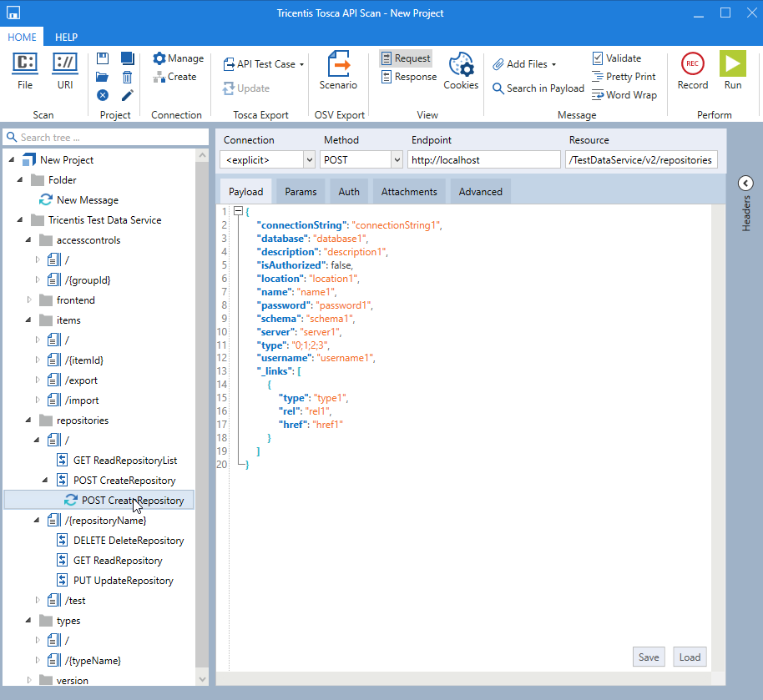This screenshot has height=700, width=763.
Task: Click the Load button below payload
Action: [690, 657]
